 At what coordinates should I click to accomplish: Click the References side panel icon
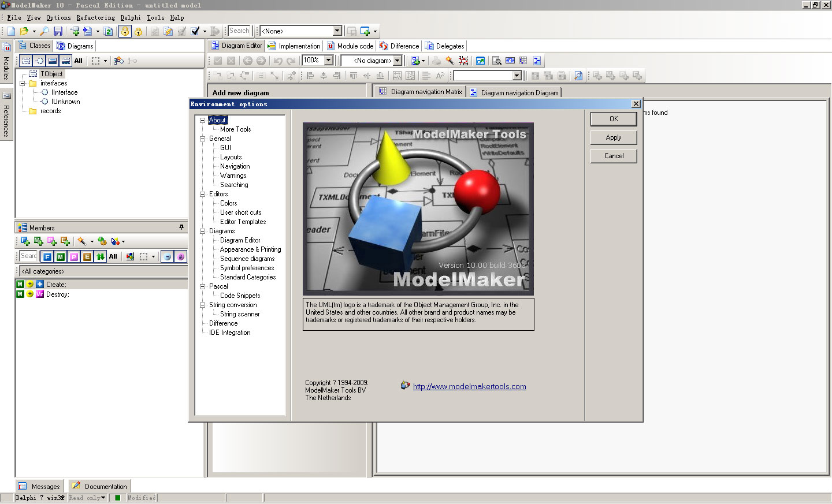coord(6,115)
